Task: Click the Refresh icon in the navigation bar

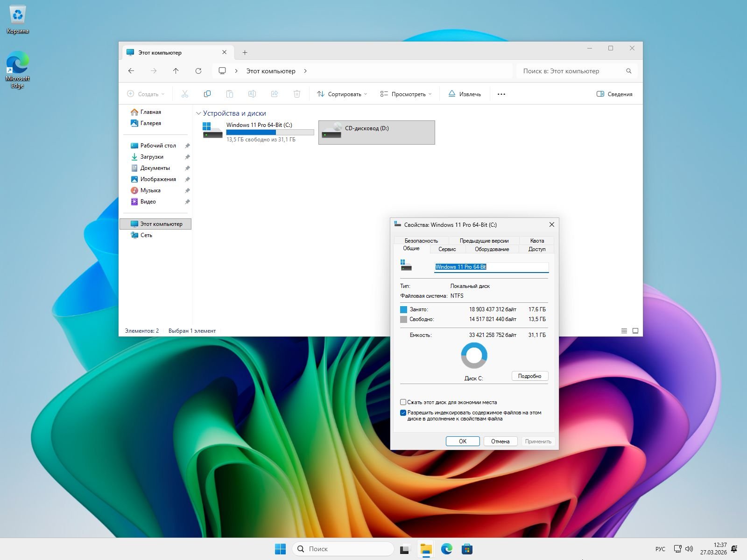Action: [198, 71]
